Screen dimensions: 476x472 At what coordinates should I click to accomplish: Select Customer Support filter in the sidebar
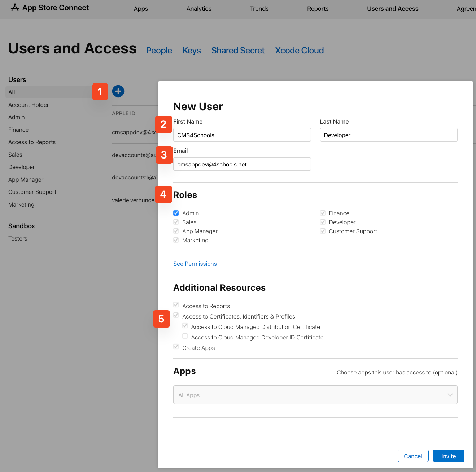tap(32, 192)
